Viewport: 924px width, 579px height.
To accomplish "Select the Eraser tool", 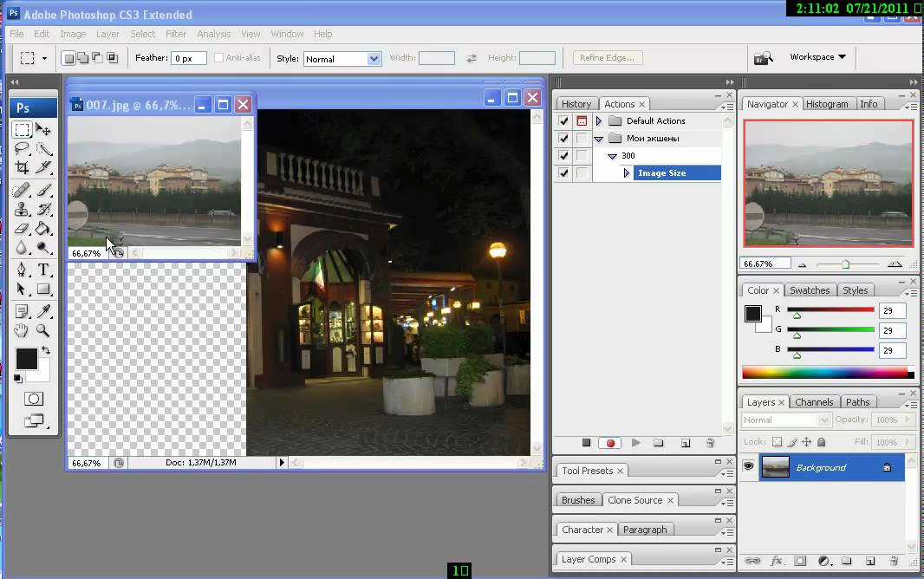I will pos(23,228).
